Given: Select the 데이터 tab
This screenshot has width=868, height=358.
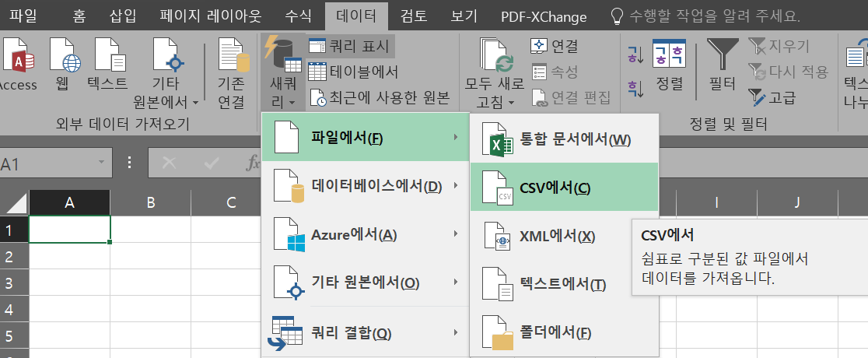Looking at the screenshot, I should tap(356, 16).
